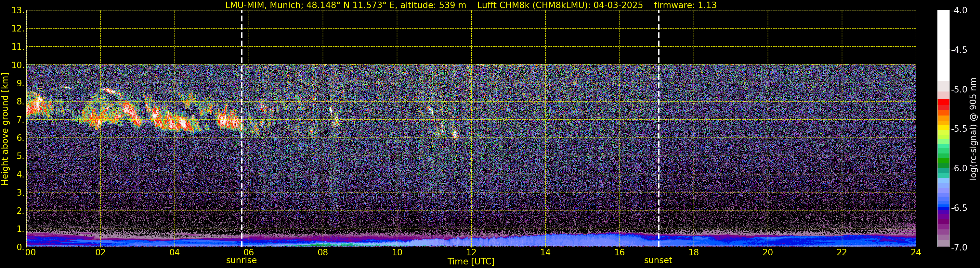This screenshot has width=980, height=268.
Task: Click the white top section of the colorbar
Action: (944, 45)
